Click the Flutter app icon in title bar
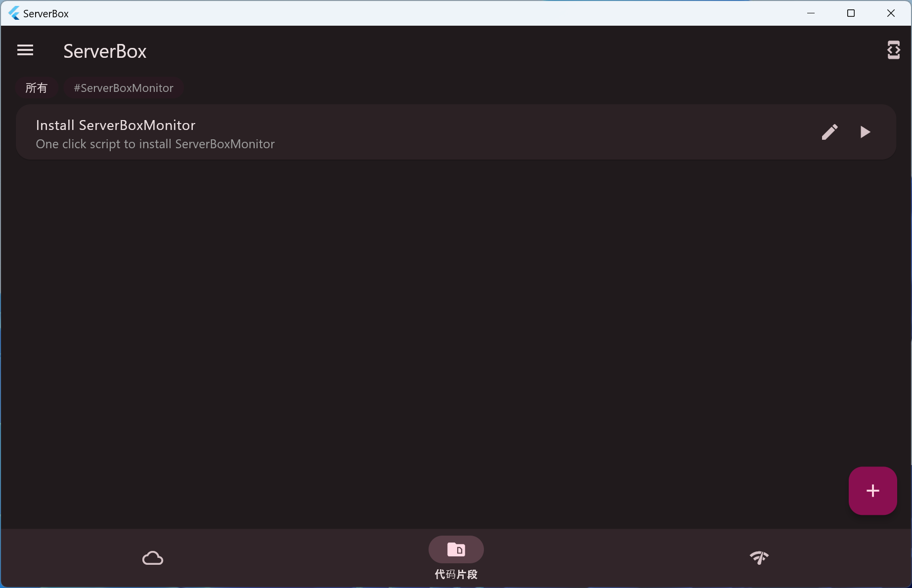This screenshot has width=912, height=588. pos(14,13)
